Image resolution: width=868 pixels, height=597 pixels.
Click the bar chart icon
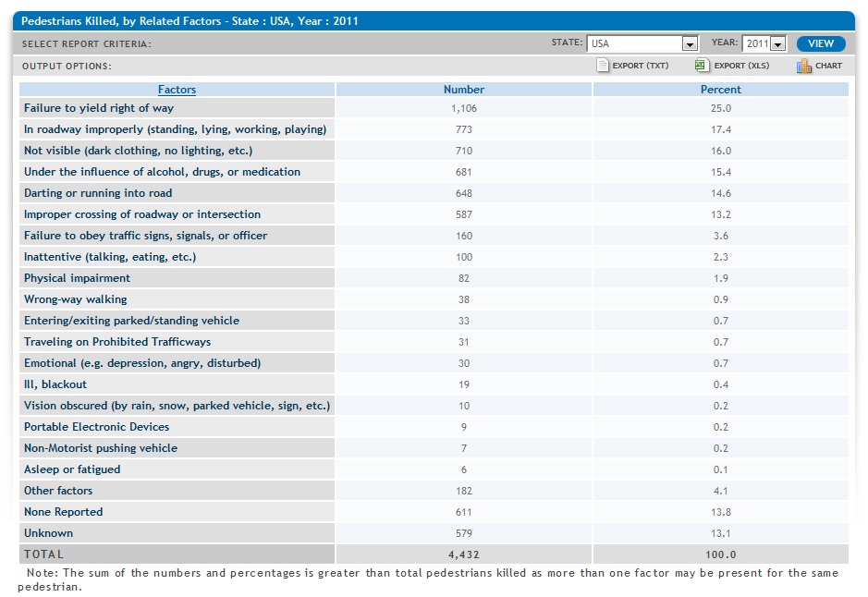[x=804, y=66]
